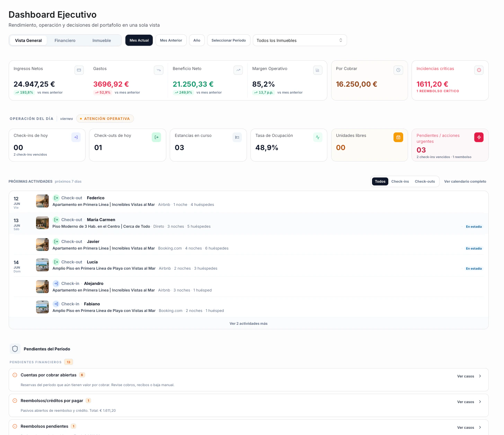Screen dimensions: 504x435
Task: Filter activities by Todos
Action: [380, 181]
